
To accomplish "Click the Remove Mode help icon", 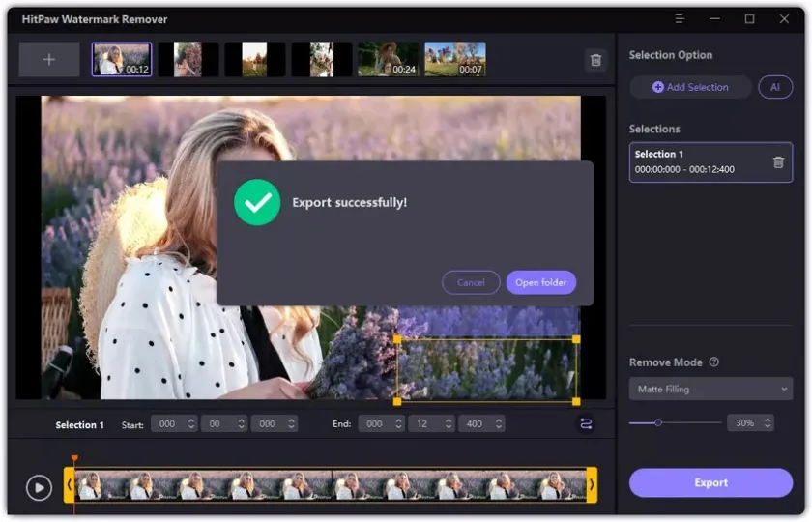I will pos(714,362).
